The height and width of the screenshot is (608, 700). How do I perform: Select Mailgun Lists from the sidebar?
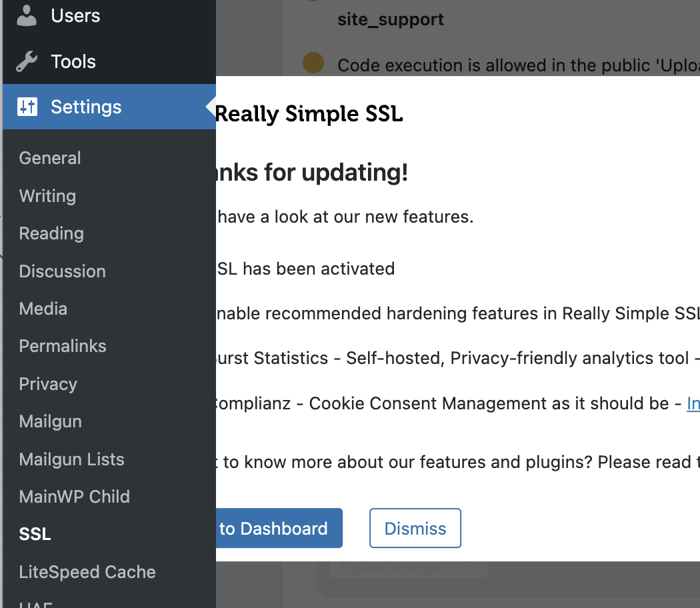(71, 459)
